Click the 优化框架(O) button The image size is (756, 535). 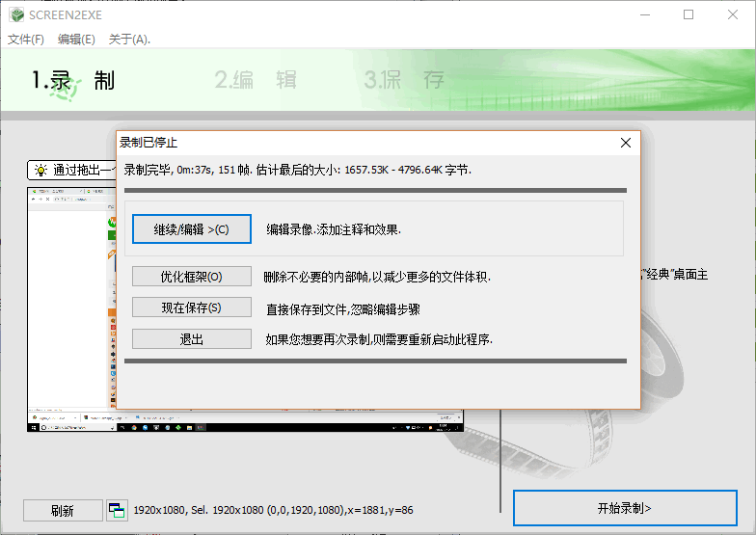tap(191, 277)
